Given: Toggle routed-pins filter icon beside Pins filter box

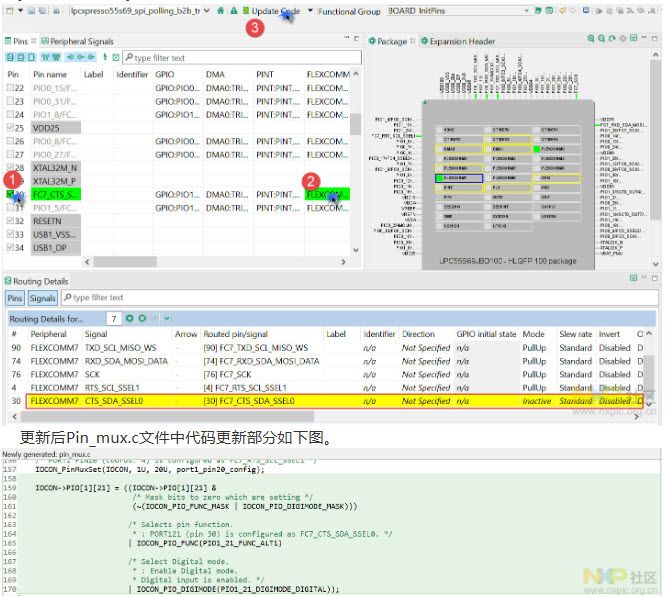Looking at the screenshot, I should tap(115, 57).
